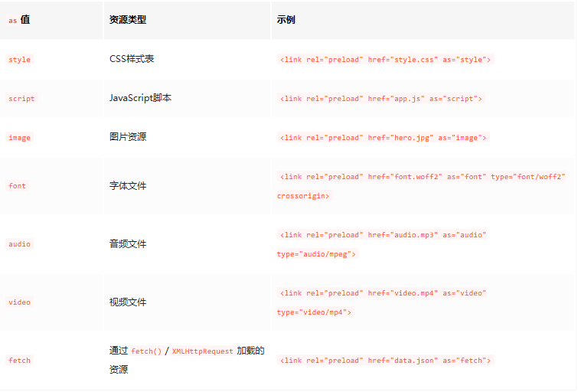Click the data.json preload example code
This screenshot has height=392, width=578.
[x=386, y=361]
